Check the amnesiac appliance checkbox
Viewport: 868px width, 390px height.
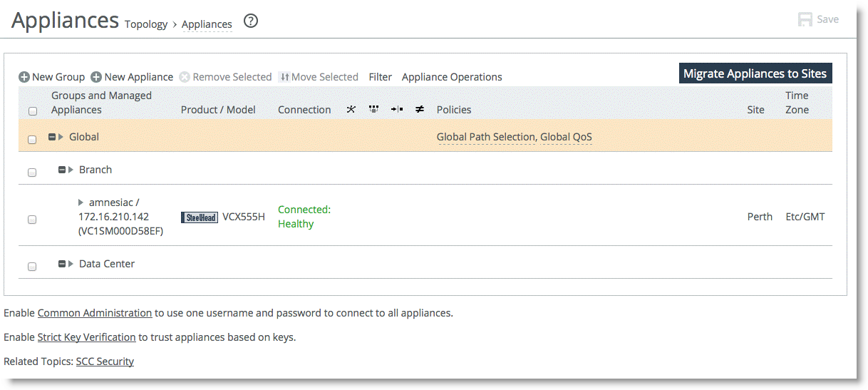click(x=32, y=220)
